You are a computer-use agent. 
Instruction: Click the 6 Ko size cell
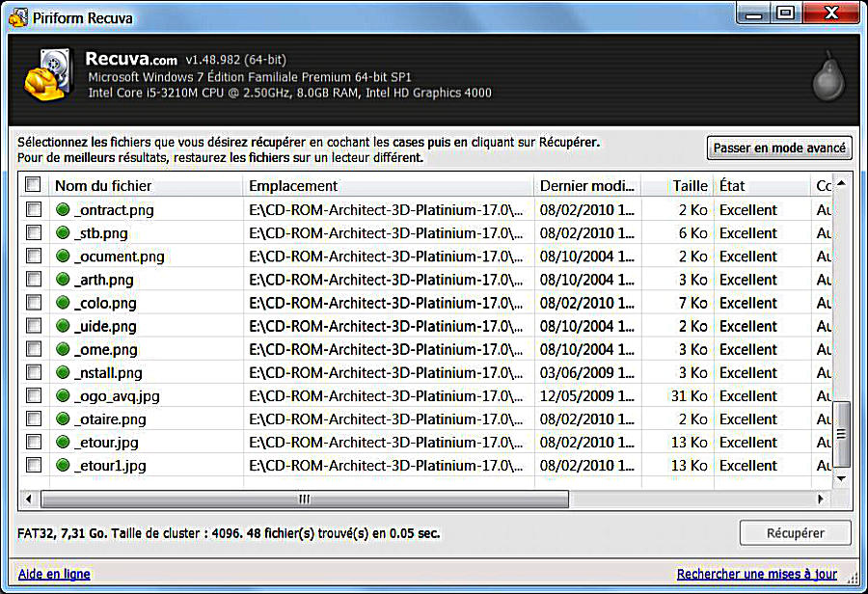tap(693, 233)
